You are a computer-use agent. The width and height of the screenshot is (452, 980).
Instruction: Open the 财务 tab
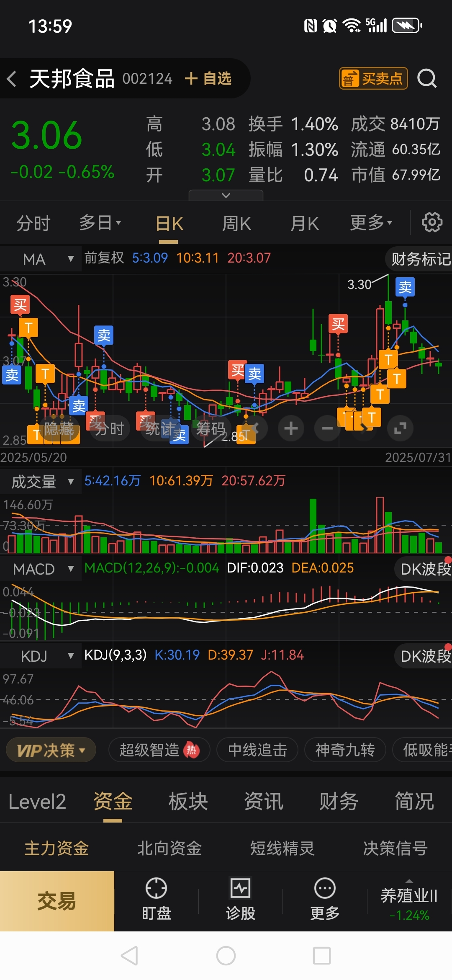[339, 801]
